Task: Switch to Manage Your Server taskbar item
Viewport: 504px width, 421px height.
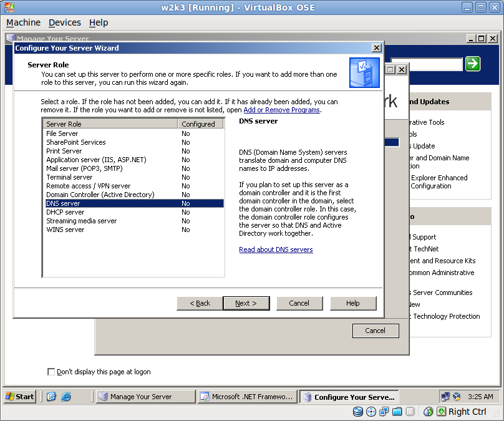Action: click(x=145, y=397)
